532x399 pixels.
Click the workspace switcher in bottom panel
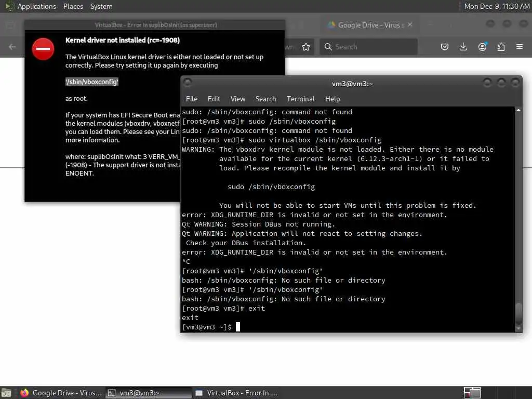click(x=472, y=393)
